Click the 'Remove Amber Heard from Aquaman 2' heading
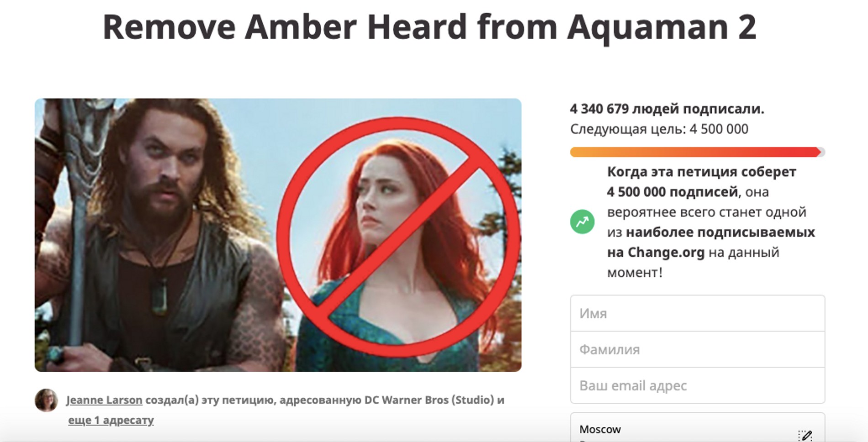Screen dimensions: 868x442 (430, 27)
